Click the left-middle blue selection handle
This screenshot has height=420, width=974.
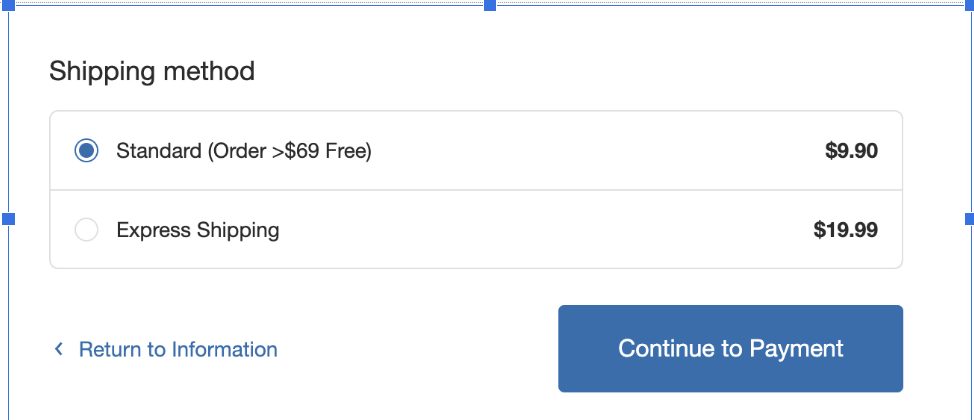[x=8, y=218]
